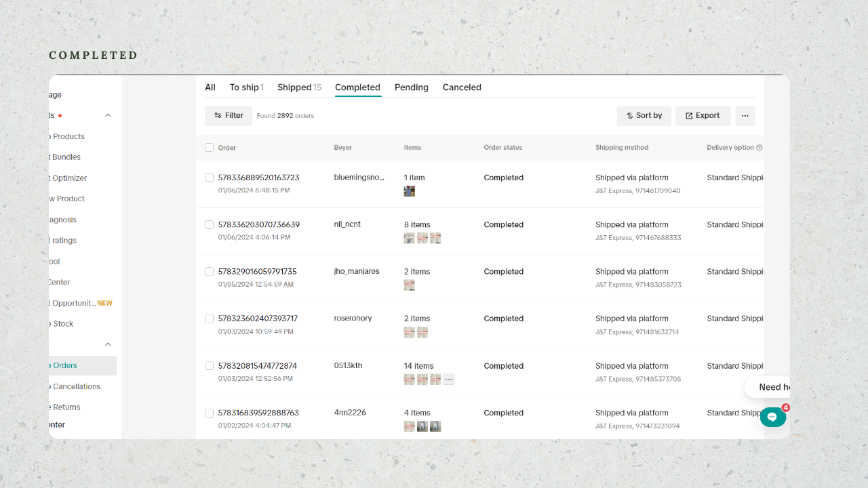Click buyer name roseronory
This screenshot has width=868, height=488.
[x=353, y=319]
